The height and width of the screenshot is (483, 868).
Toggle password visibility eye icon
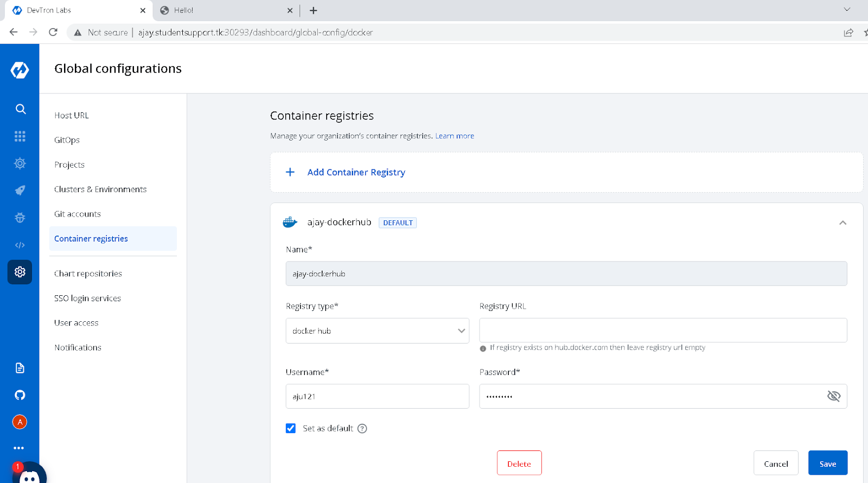click(x=833, y=396)
